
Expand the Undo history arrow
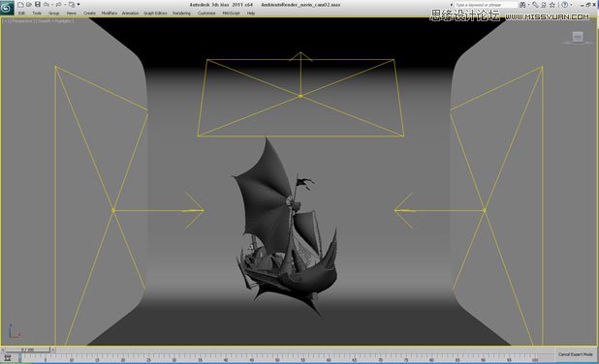(52, 5)
